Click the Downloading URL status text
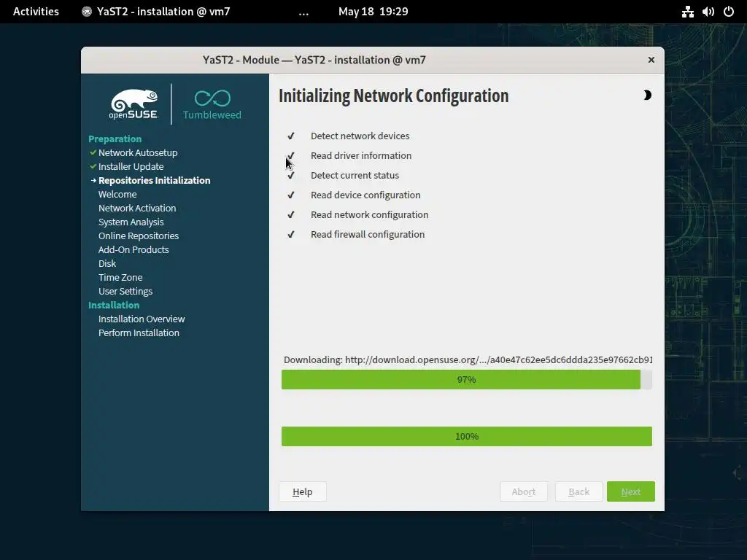 [468, 360]
